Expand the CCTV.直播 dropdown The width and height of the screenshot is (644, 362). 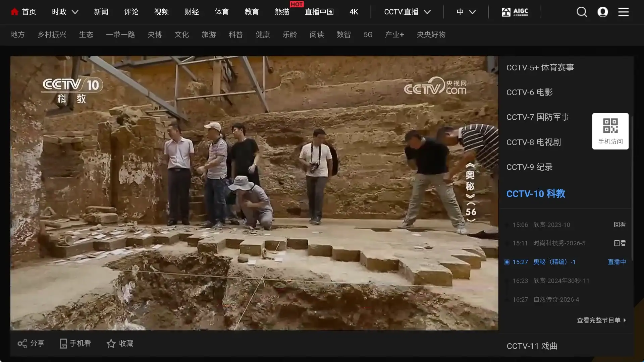point(407,12)
